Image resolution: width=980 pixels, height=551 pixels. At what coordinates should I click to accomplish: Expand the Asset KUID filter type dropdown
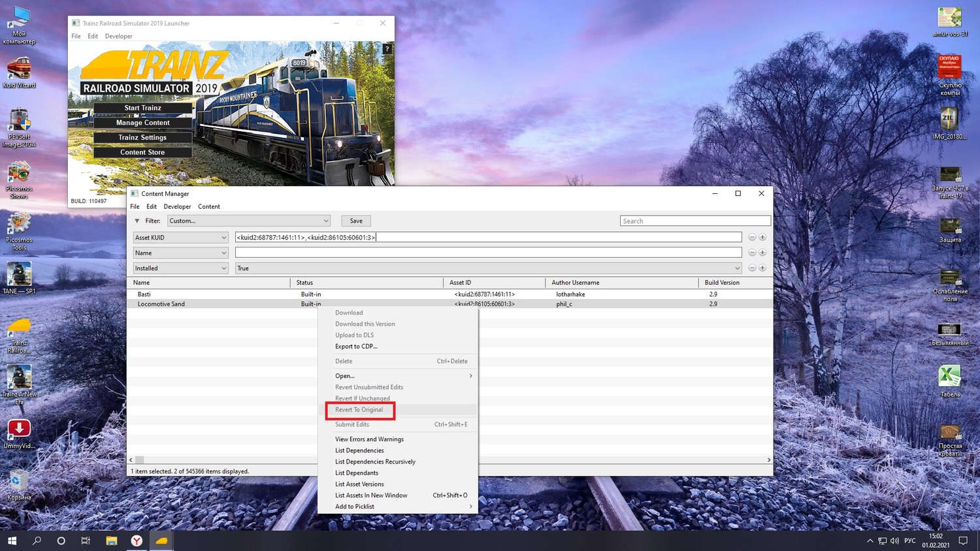pyautogui.click(x=180, y=238)
